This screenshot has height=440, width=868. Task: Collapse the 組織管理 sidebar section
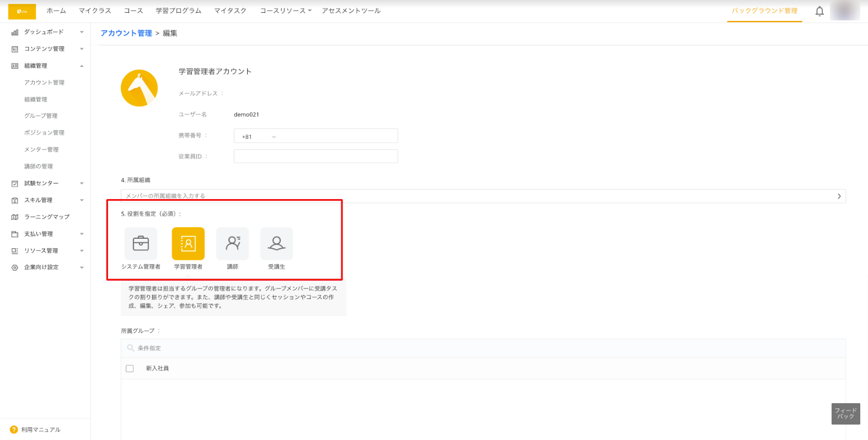(x=82, y=66)
